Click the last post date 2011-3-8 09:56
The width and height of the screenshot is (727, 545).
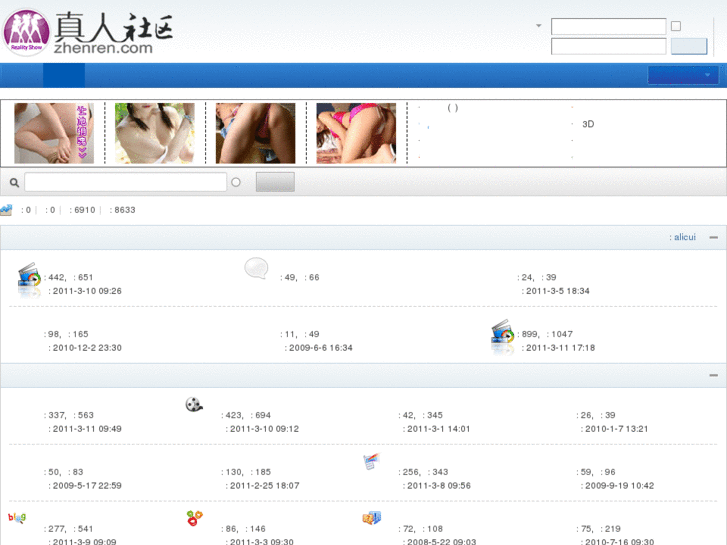pyautogui.click(x=439, y=486)
